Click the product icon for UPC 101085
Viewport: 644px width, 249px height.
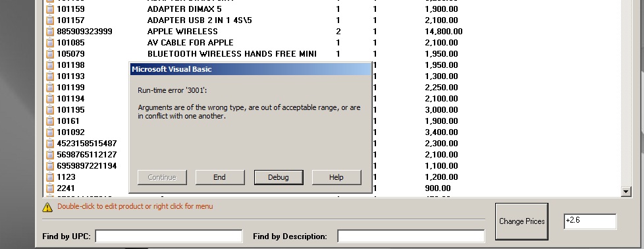(x=49, y=42)
